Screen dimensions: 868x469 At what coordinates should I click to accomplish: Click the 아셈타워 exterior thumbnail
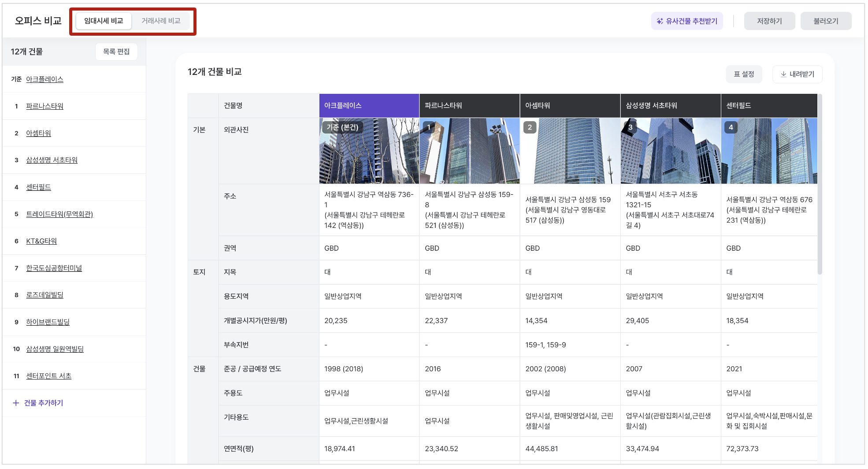(570, 151)
